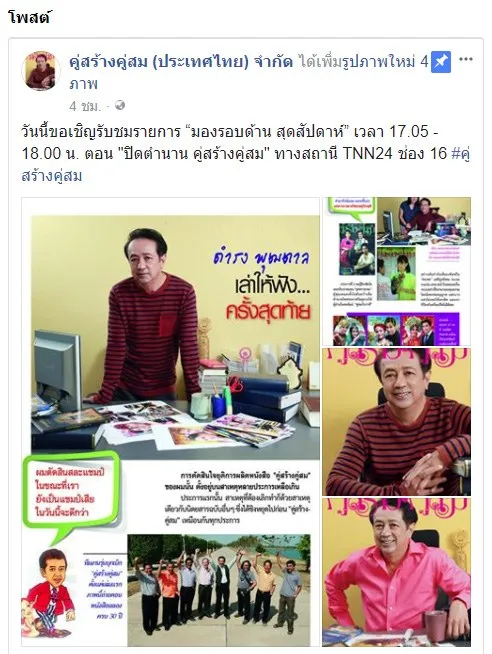492x654 pixels.
Task: Click the blue ดำรง พุฒตาล name text
Action: coord(261,257)
